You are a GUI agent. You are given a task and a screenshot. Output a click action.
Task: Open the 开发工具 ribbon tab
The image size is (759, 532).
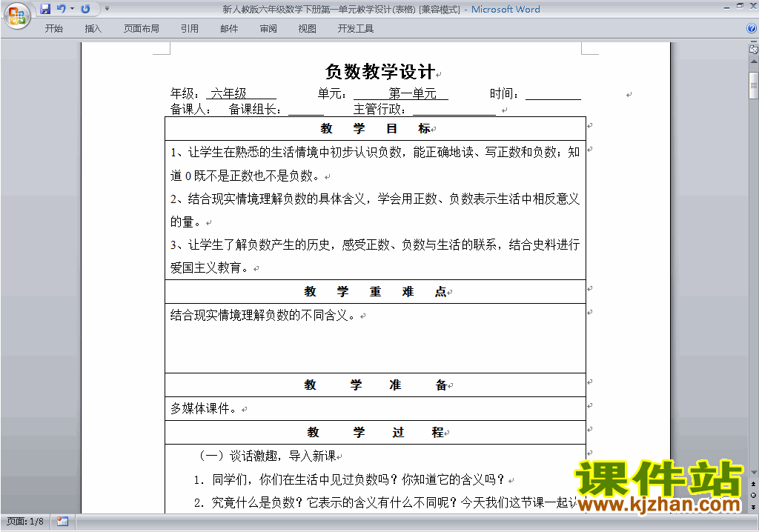[355, 29]
